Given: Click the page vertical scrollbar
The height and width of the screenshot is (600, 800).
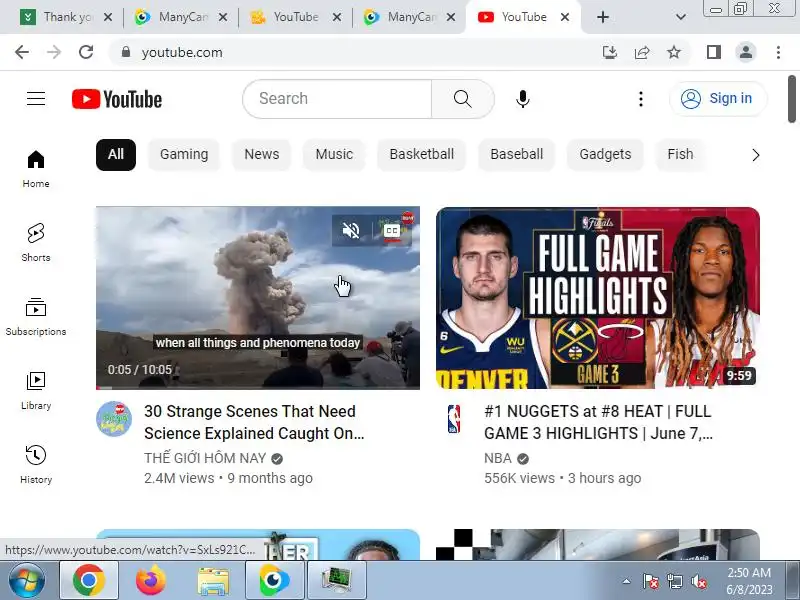Looking at the screenshot, I should pyautogui.click(x=791, y=99).
